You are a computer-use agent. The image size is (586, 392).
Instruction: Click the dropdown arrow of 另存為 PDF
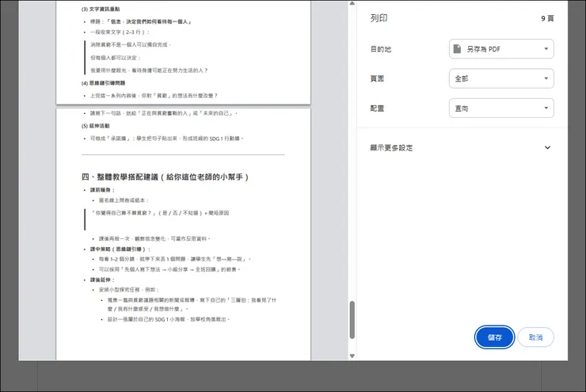546,49
